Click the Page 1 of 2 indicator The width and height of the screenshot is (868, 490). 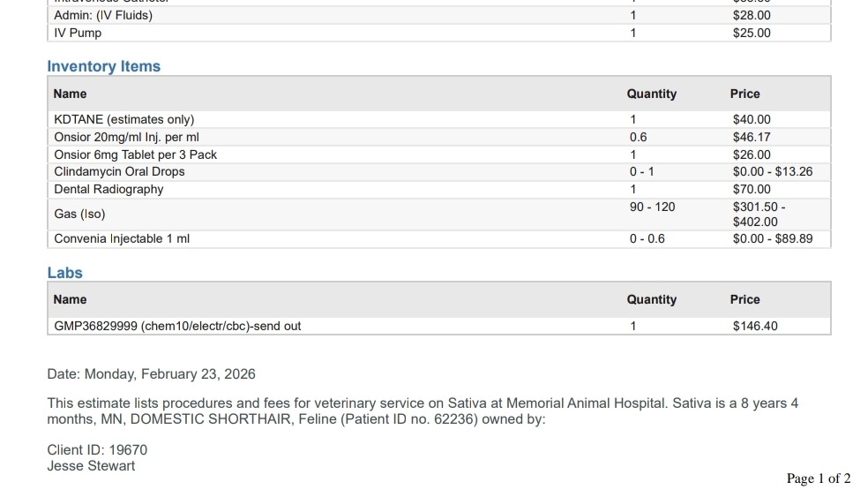pyautogui.click(x=819, y=479)
